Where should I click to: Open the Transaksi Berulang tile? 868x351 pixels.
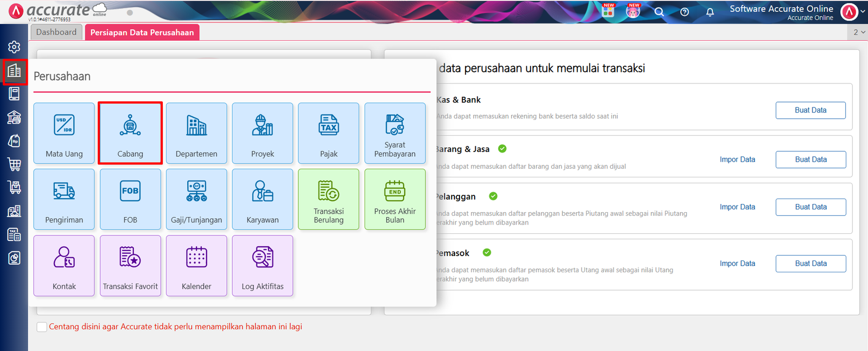[329, 199]
